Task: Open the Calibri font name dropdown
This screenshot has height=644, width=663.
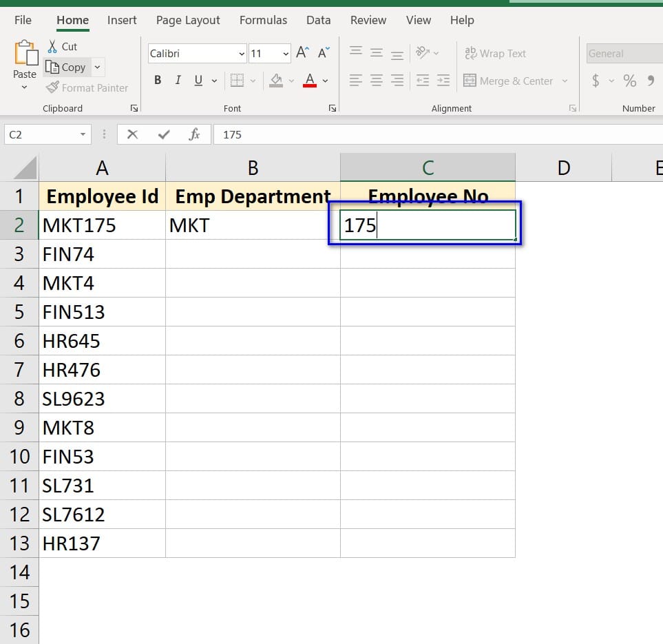Action: tap(242, 54)
